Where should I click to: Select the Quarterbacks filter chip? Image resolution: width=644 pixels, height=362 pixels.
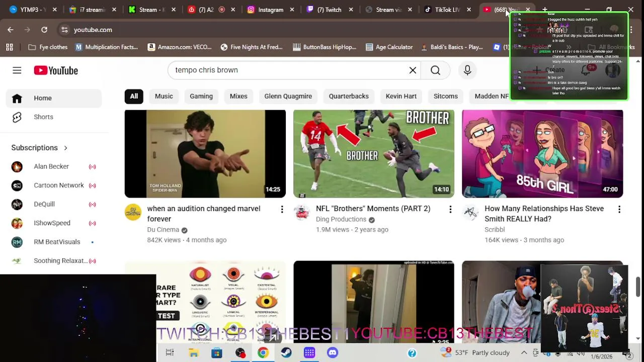[349, 96]
